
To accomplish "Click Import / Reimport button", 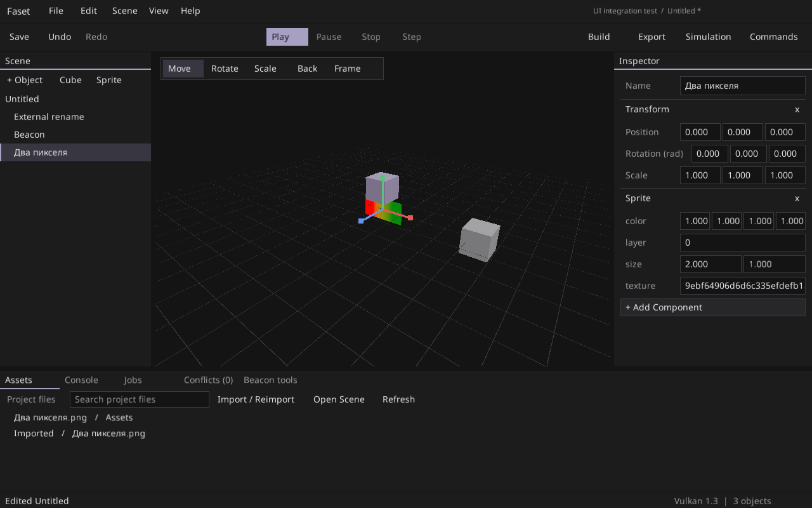I will click(256, 399).
